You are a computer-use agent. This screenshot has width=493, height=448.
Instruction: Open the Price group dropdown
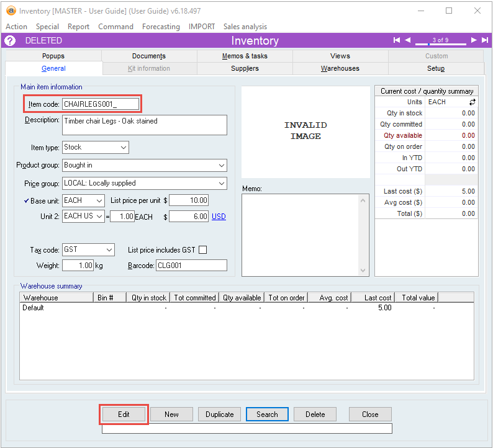(222, 184)
